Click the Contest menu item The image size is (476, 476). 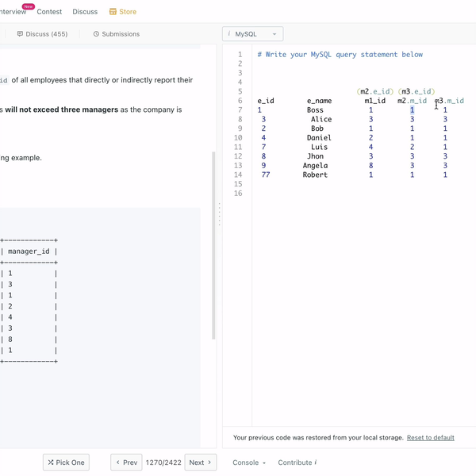pos(49,12)
